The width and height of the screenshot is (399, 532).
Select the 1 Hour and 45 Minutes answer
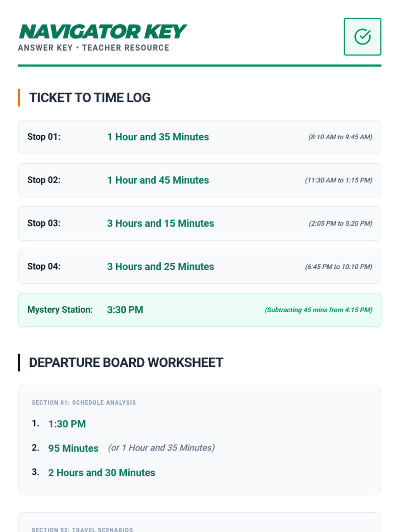click(x=158, y=180)
